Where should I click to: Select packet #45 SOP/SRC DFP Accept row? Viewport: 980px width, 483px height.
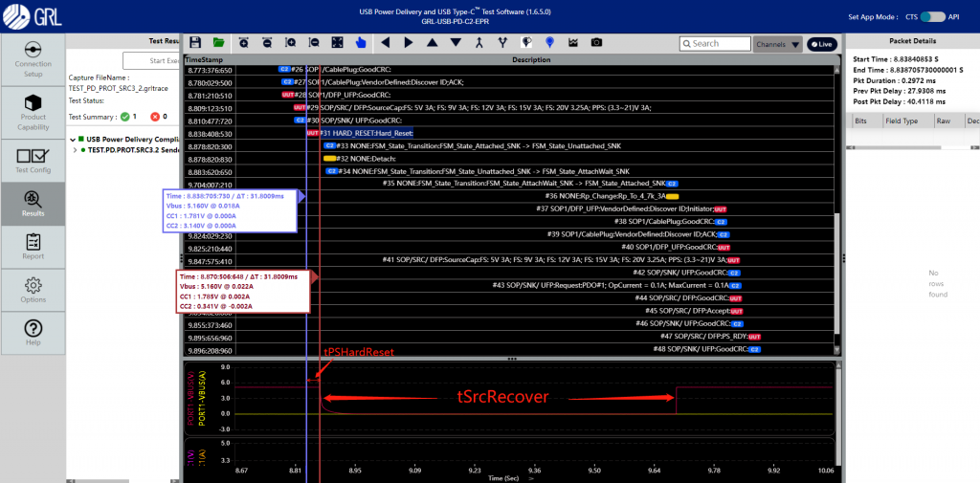509,311
